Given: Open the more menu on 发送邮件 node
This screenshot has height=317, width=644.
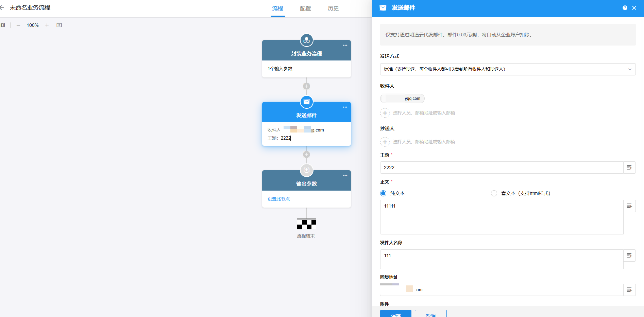Looking at the screenshot, I should pyautogui.click(x=345, y=107).
